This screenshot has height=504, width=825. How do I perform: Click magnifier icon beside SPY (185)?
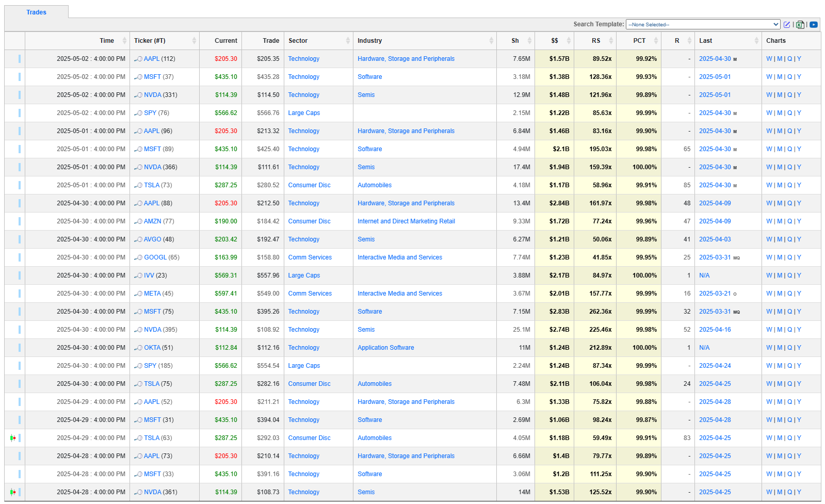point(138,366)
